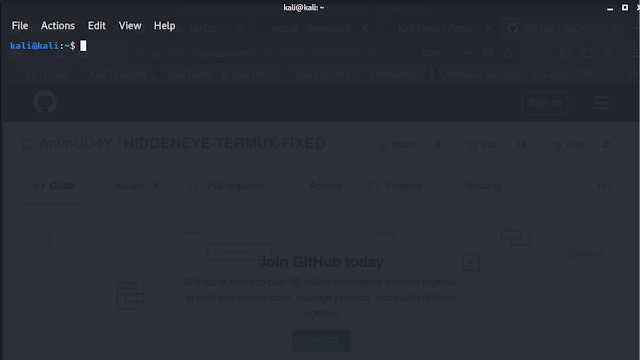Dismiss the Join GitHub today banner
Viewport: 640px width, 360px height.
pyautogui.click(x=585, y=254)
